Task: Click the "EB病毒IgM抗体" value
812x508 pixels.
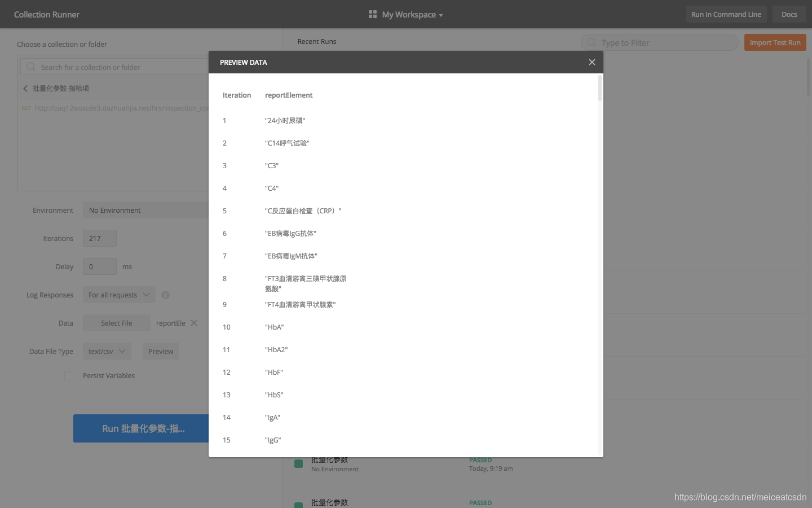Action: click(291, 256)
